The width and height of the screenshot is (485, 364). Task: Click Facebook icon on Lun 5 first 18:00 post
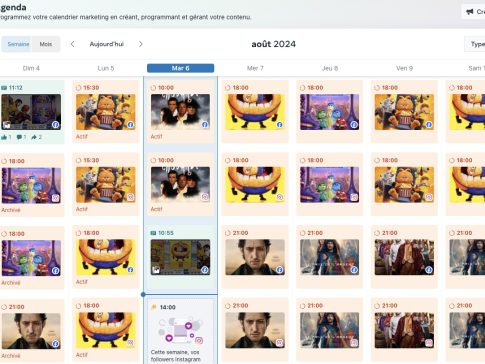130,270
